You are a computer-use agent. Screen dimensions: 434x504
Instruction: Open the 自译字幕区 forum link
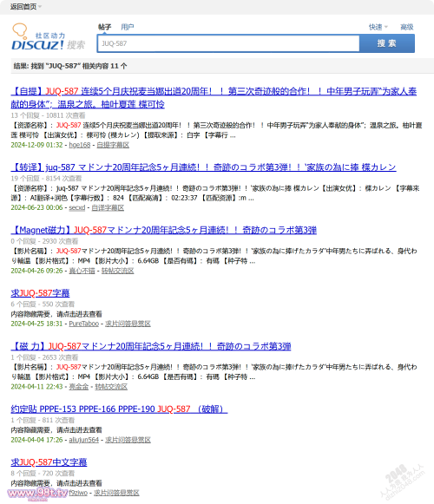108,207
